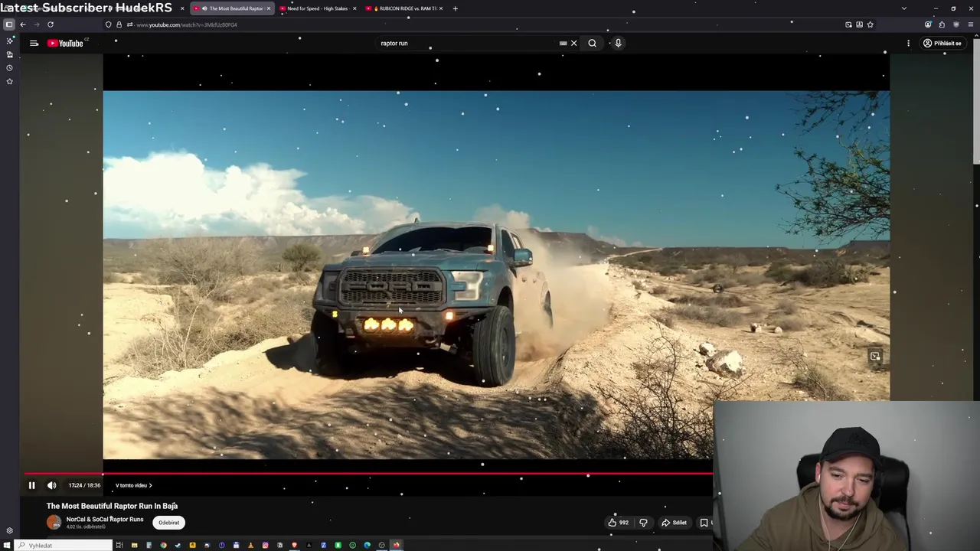The image size is (980, 551).
Task: Click the shield tracking protection icon
Action: (x=108, y=24)
